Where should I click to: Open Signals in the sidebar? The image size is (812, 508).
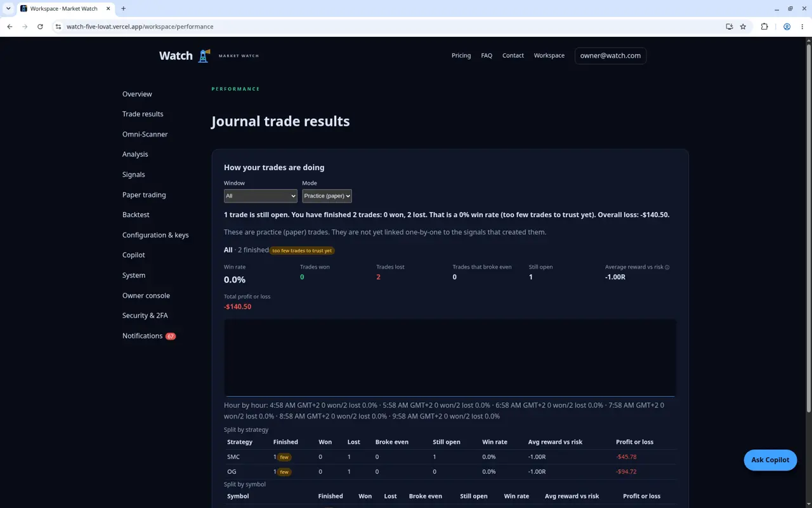(x=134, y=175)
